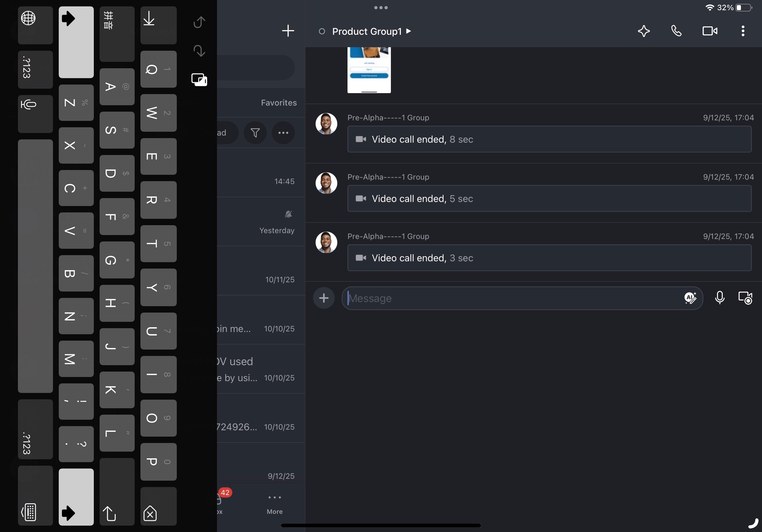Record a voice message with microphone
Image resolution: width=762 pixels, height=532 pixels.
(720, 298)
